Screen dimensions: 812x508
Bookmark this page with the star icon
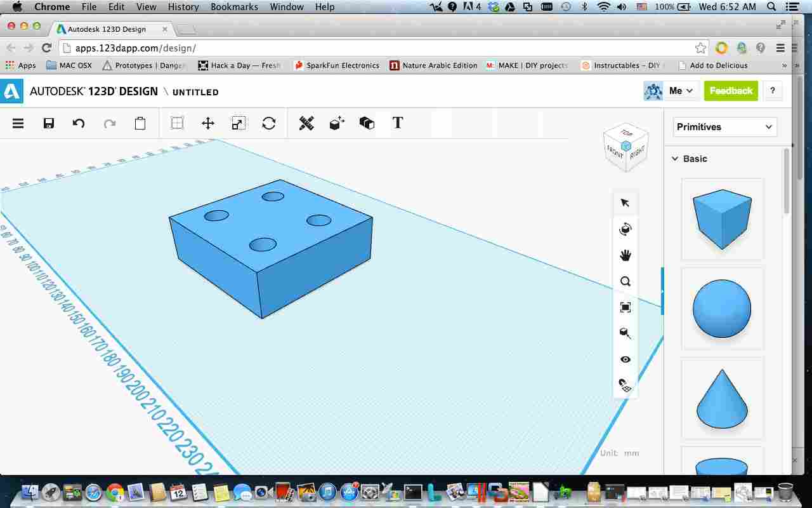(700, 48)
